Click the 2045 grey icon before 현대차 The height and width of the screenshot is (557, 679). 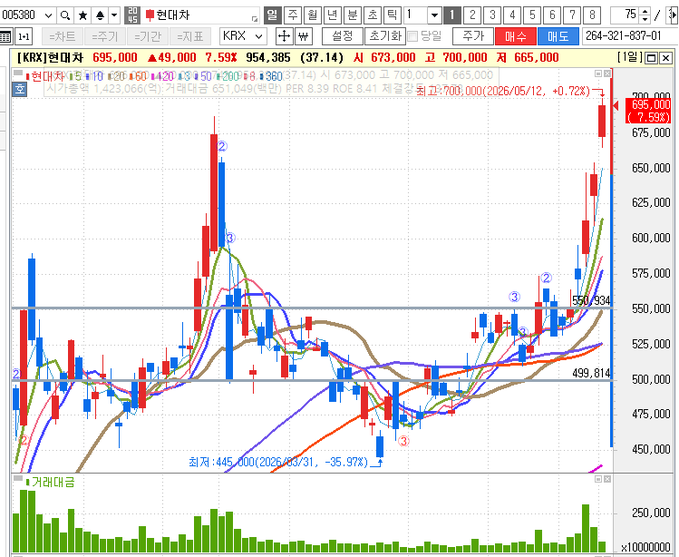coord(132,16)
